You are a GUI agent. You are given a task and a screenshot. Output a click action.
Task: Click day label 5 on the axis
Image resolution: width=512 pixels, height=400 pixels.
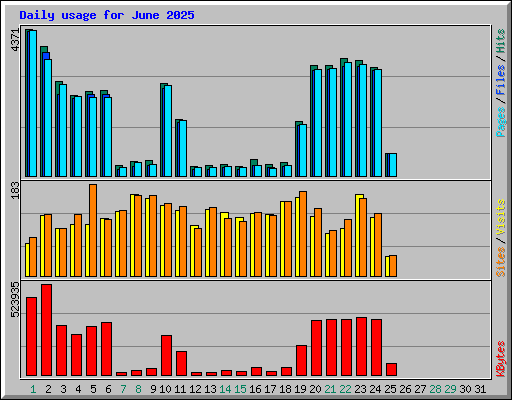click(x=93, y=389)
